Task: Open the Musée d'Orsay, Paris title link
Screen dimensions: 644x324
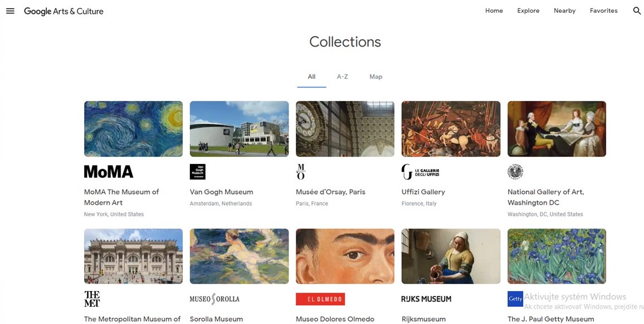Action: click(330, 192)
